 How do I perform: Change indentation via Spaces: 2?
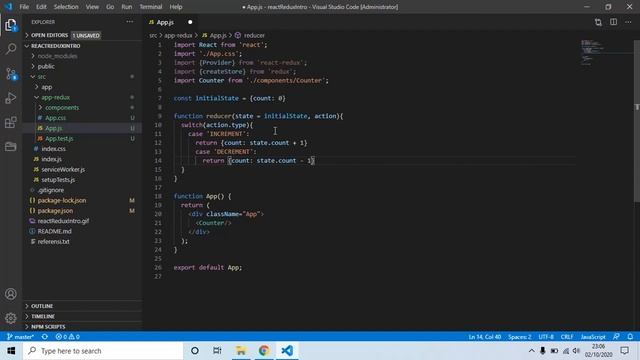point(520,337)
